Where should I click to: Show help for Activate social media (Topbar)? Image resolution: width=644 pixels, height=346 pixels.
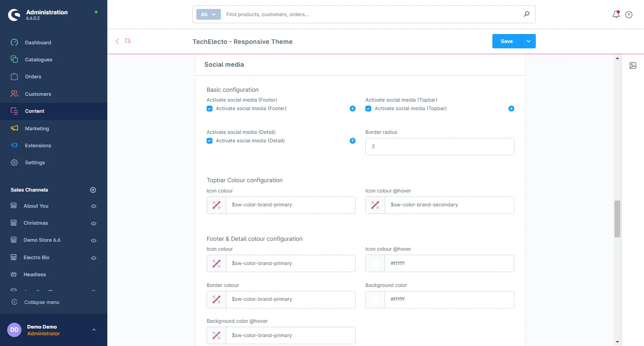[x=511, y=109]
